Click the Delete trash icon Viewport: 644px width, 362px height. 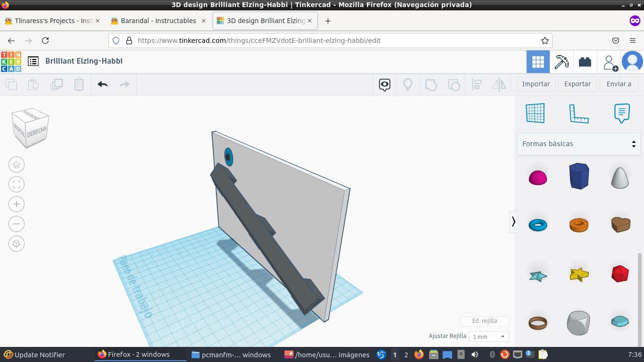click(79, 84)
